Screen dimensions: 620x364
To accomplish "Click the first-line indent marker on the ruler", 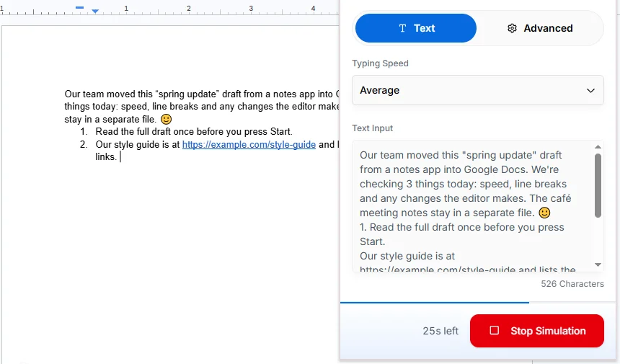I will (79, 7).
